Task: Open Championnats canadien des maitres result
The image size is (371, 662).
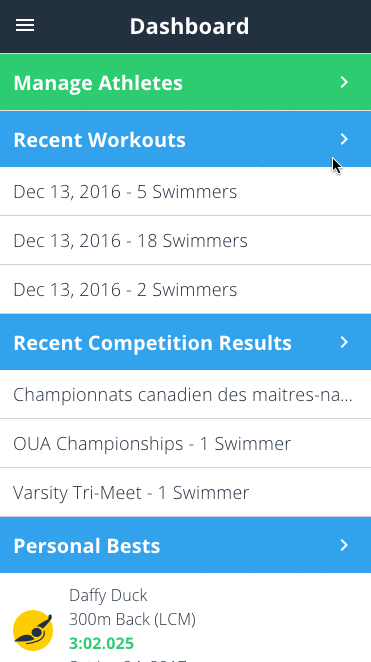Action: click(x=185, y=395)
